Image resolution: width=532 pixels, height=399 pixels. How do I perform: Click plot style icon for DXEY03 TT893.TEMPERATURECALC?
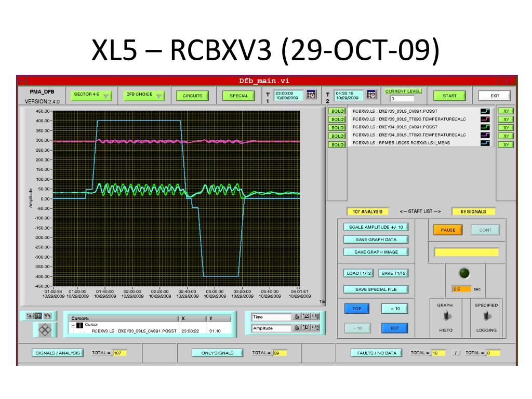[x=485, y=119]
